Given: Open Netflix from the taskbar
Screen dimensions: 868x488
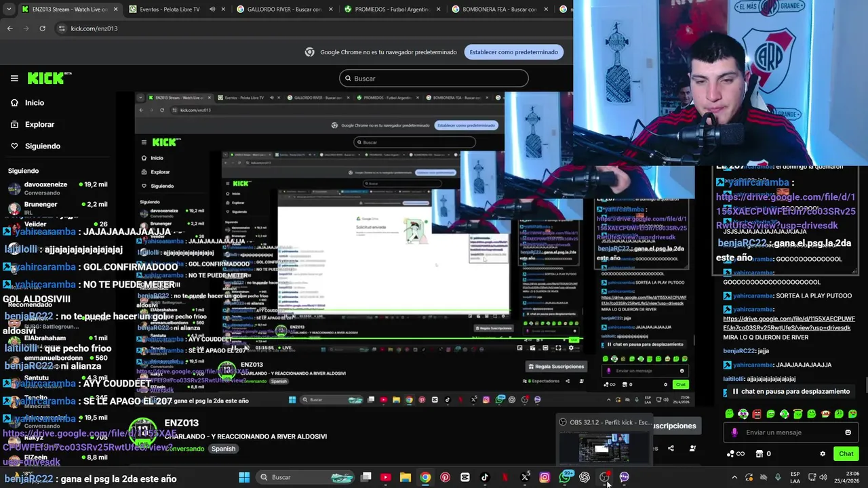Looking at the screenshot, I should click(505, 477).
